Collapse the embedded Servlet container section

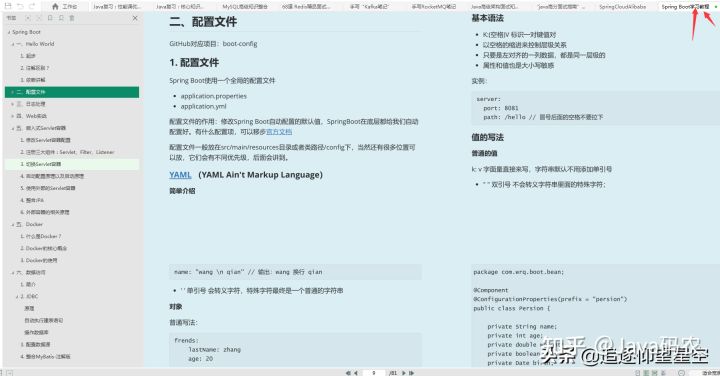pos(13,128)
